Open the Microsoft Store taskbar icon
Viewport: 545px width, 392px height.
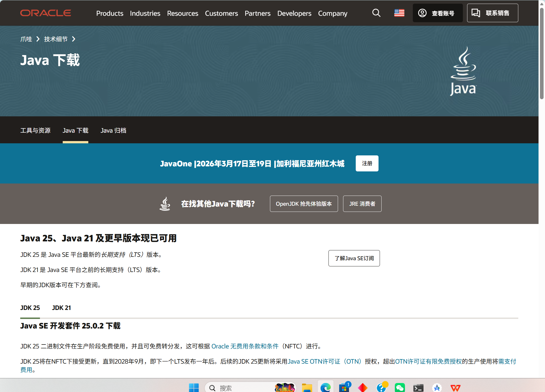point(344,388)
